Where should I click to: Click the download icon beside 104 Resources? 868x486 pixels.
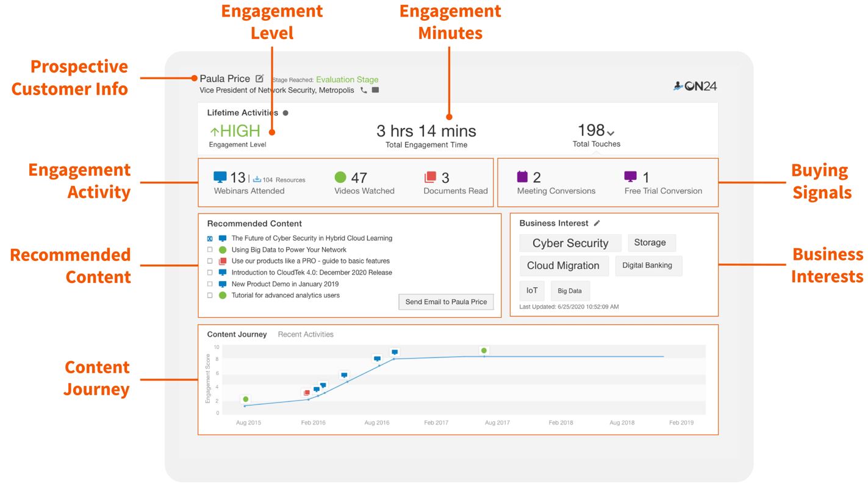coord(257,179)
